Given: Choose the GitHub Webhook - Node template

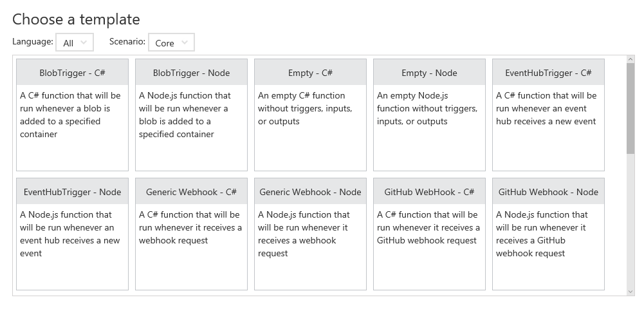Looking at the screenshot, I should point(548,192).
